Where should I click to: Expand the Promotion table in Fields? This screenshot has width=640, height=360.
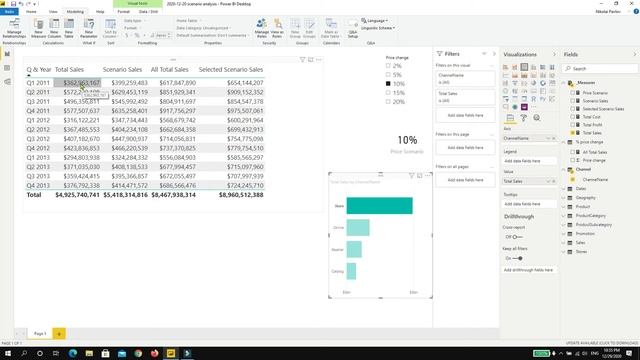tap(564, 233)
